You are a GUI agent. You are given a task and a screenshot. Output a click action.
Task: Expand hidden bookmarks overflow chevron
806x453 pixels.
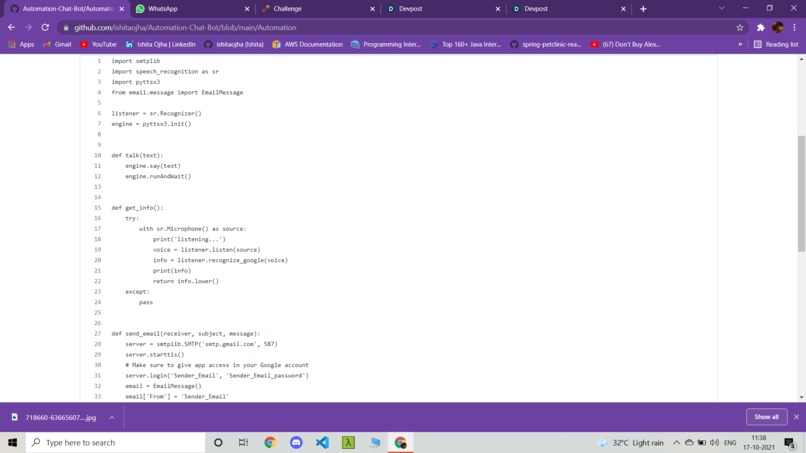(740, 45)
